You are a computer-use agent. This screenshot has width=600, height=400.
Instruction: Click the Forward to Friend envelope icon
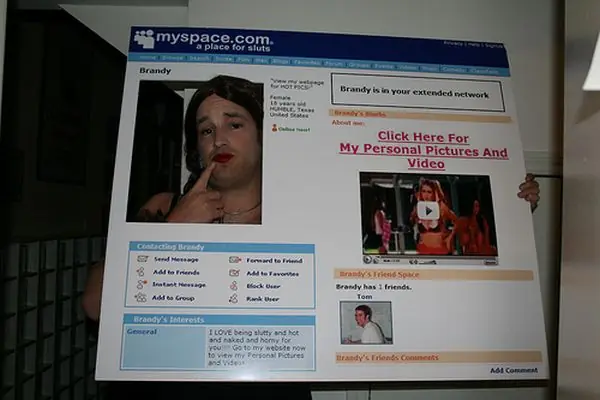(235, 260)
